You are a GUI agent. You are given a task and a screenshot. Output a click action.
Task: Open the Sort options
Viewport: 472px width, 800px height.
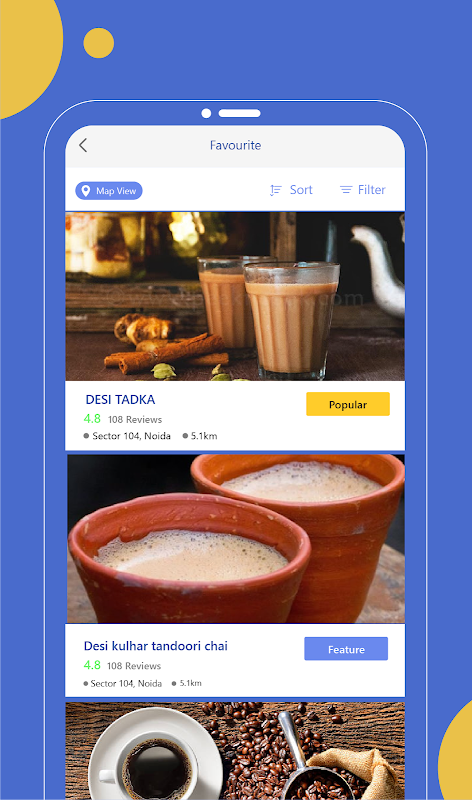coord(291,190)
